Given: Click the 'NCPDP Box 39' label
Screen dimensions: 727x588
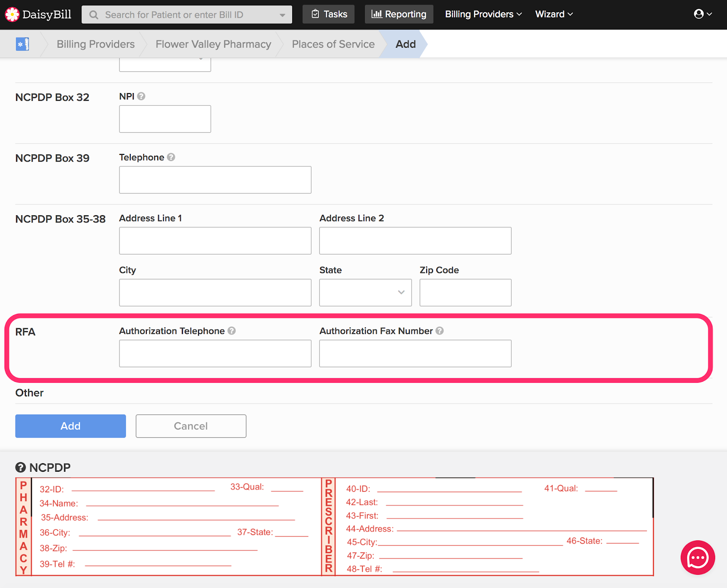Looking at the screenshot, I should (x=52, y=158).
